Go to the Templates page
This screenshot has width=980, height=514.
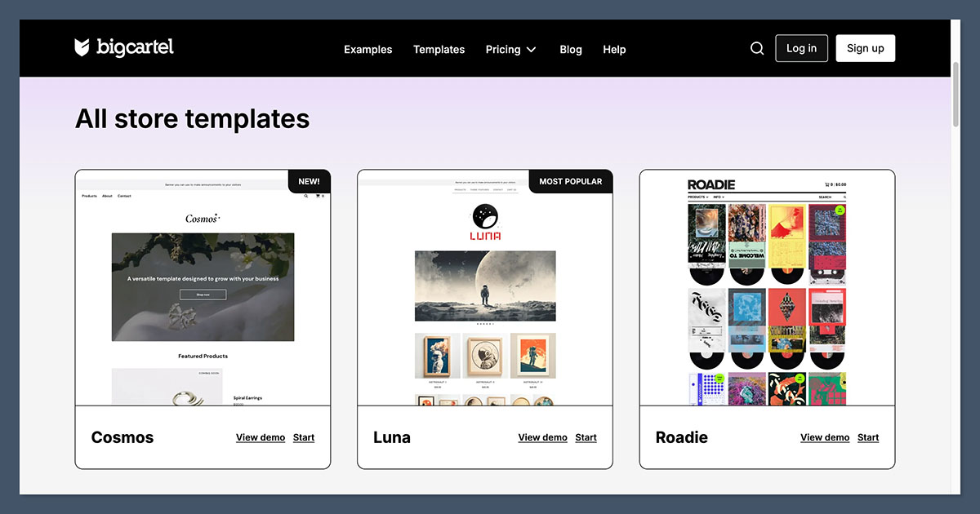(439, 50)
